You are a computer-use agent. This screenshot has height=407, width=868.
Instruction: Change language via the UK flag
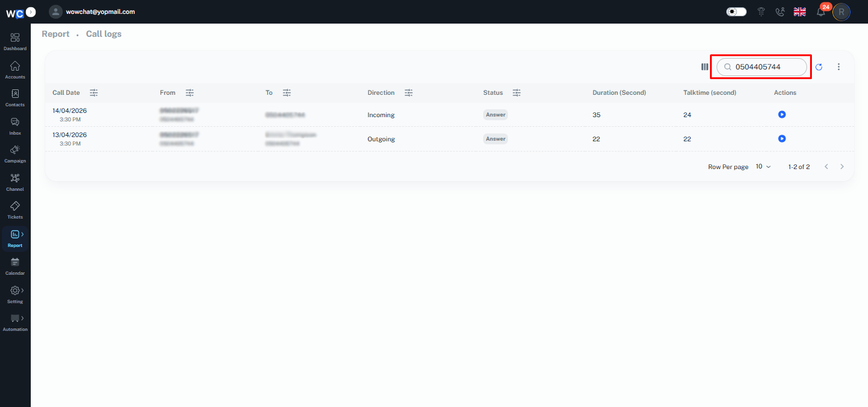[800, 11]
